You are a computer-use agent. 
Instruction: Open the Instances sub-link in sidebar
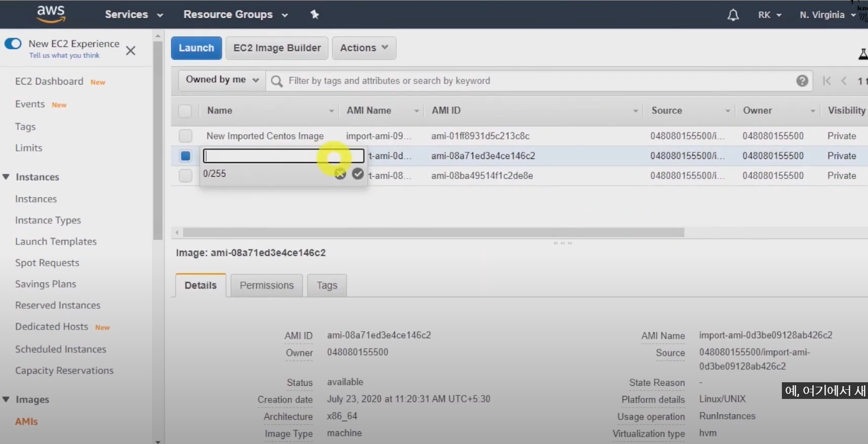[36, 199]
